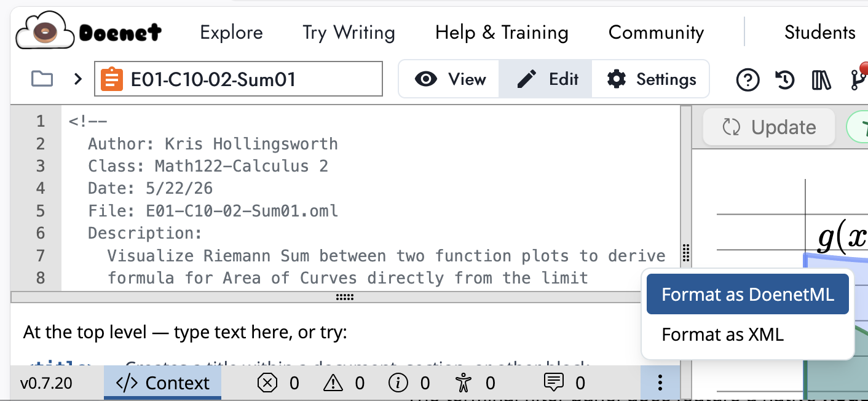868x401 pixels.
Task: Click the eye icon on View
Action: tap(425, 79)
